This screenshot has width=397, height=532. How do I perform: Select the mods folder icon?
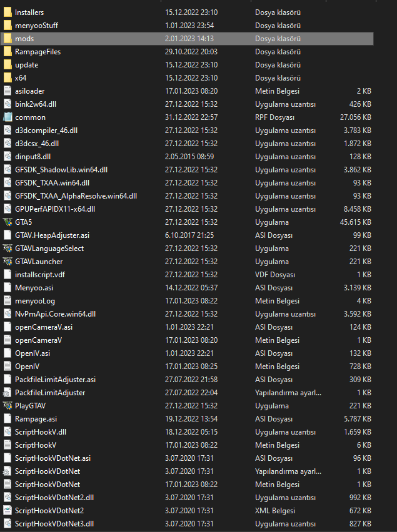tap(8, 39)
